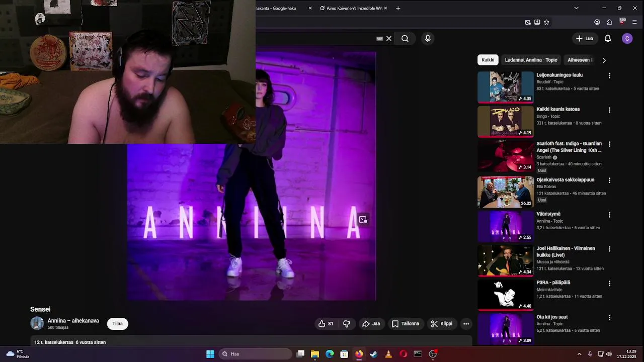Open Luo create menu
The height and width of the screenshot is (362, 644).
pos(585,39)
